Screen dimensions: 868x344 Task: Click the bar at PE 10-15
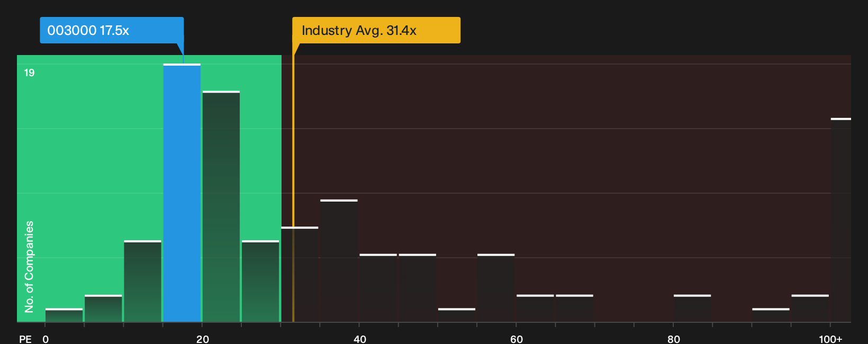(x=143, y=281)
